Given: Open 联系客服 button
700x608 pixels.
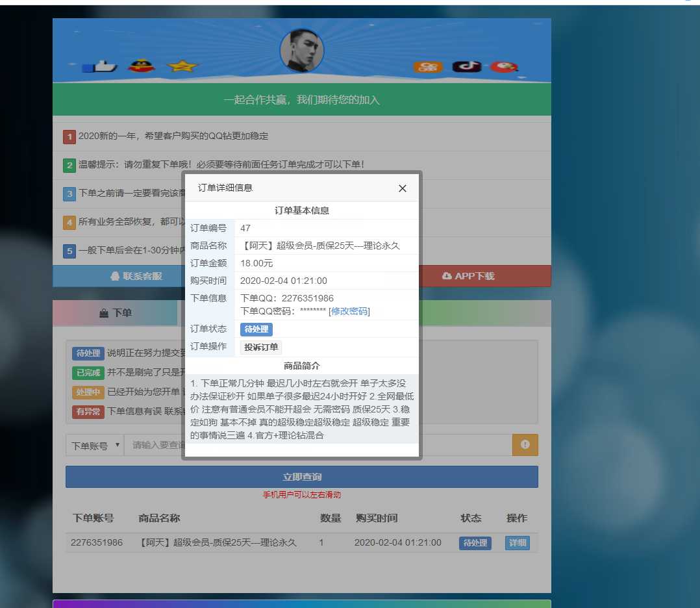Looking at the screenshot, I should pos(119,276).
